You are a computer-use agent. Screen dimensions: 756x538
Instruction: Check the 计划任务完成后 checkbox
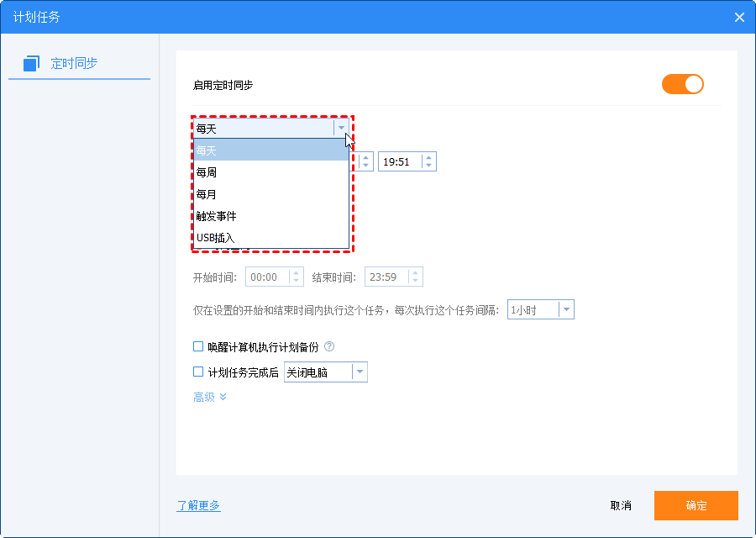pos(198,372)
